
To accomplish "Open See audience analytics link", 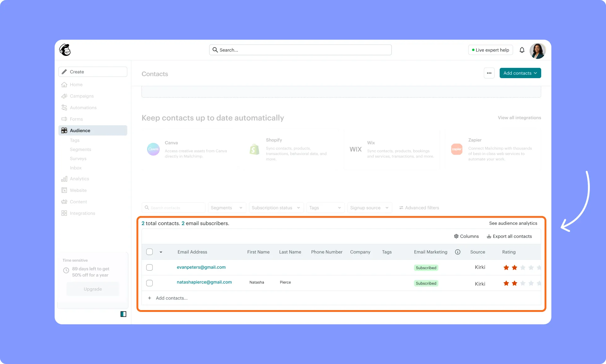I will tap(513, 223).
